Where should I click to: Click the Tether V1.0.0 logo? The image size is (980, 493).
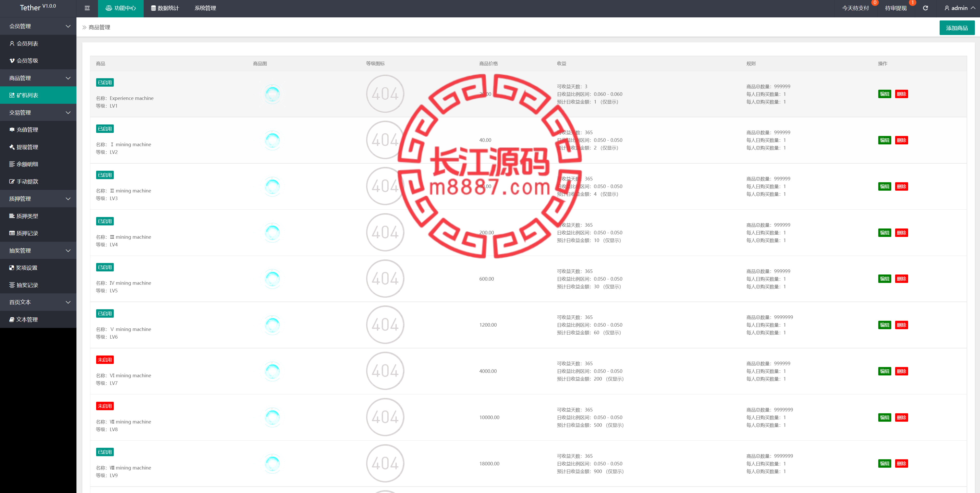pos(38,7)
